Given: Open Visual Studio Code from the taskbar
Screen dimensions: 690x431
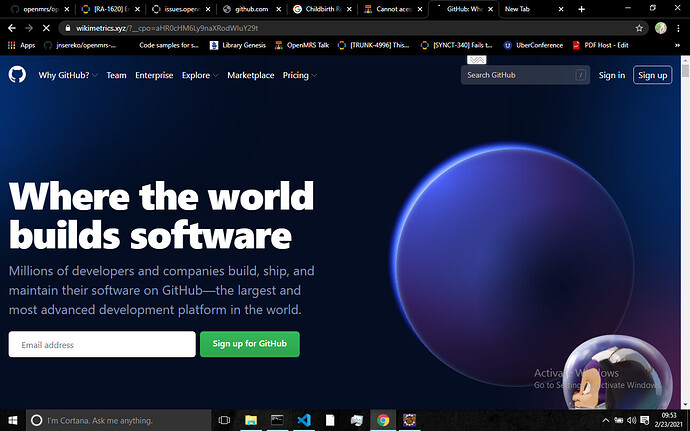Looking at the screenshot, I should point(304,420).
